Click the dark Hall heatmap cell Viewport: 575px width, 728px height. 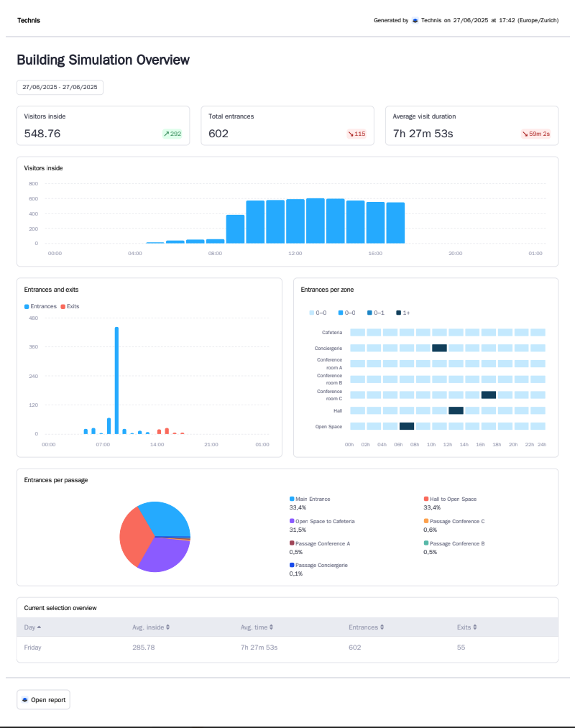click(x=456, y=410)
